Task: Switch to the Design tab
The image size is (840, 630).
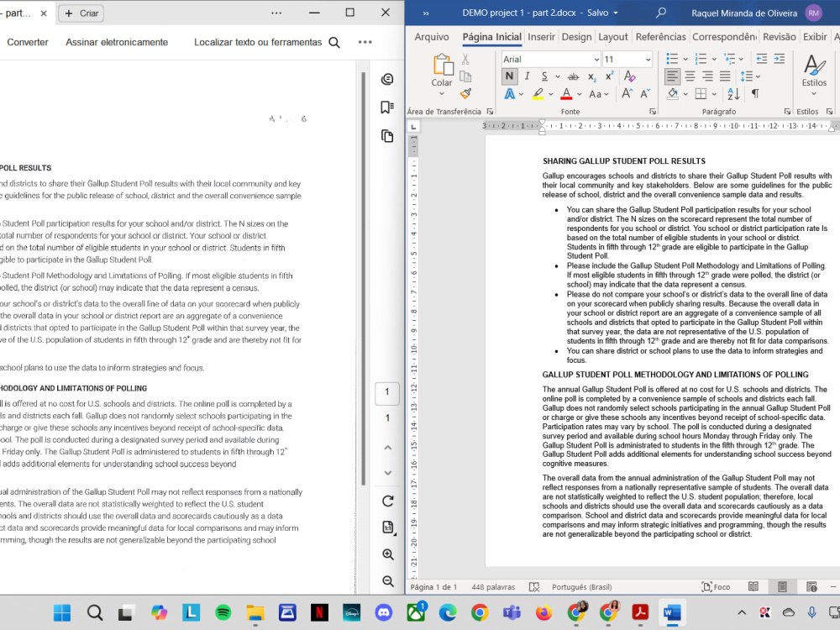Action: [x=576, y=37]
